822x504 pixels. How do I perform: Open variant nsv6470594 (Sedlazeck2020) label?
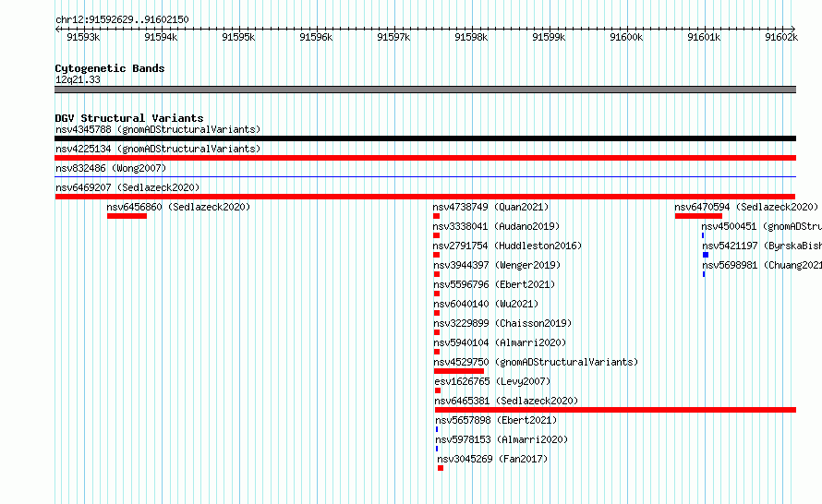coord(746,207)
